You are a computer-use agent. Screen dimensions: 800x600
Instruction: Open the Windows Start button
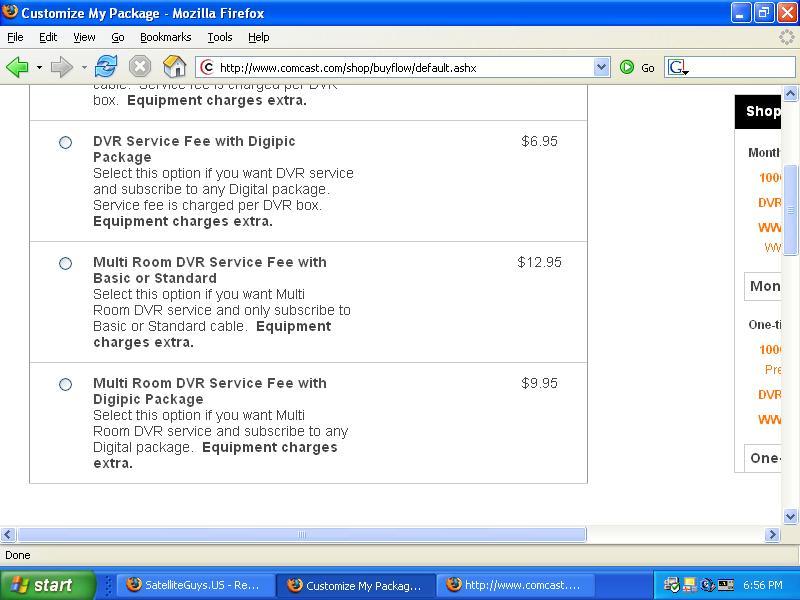47,585
